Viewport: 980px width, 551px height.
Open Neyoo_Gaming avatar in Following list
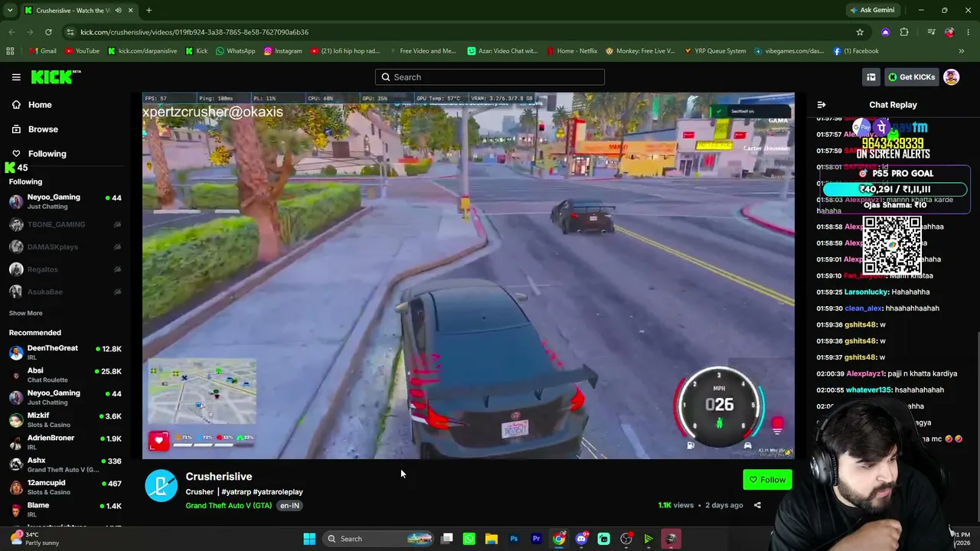[16, 202]
